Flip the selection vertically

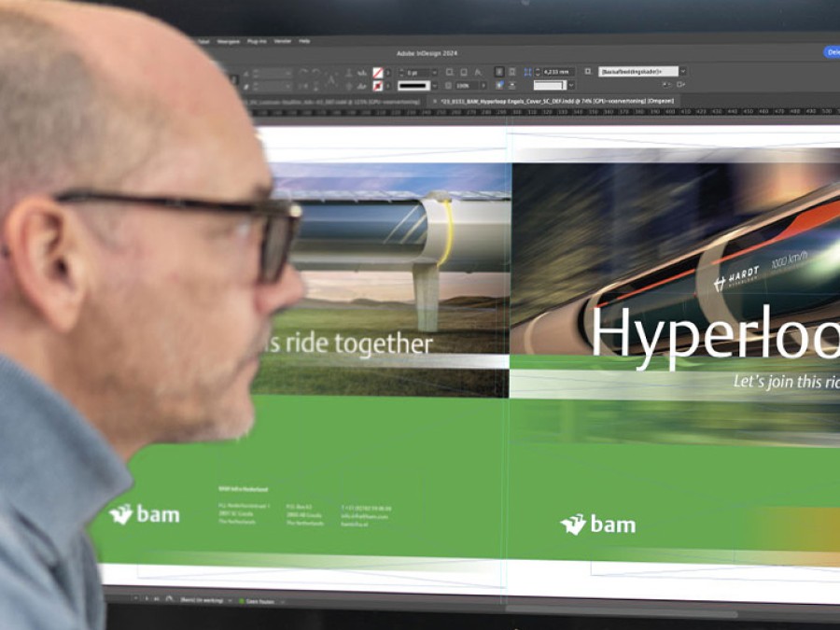click(316, 86)
